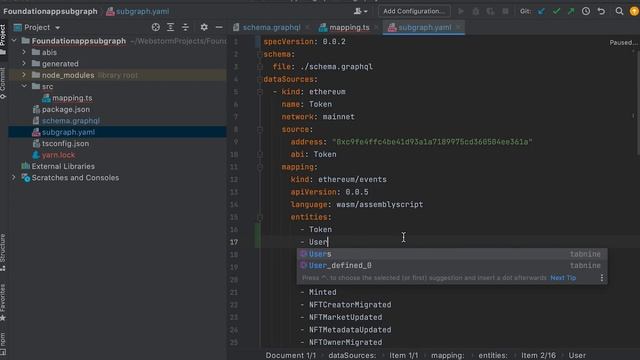Click the orange updates icon at top right
Image resolution: width=640 pixels, height=360 pixels.
click(x=634, y=11)
